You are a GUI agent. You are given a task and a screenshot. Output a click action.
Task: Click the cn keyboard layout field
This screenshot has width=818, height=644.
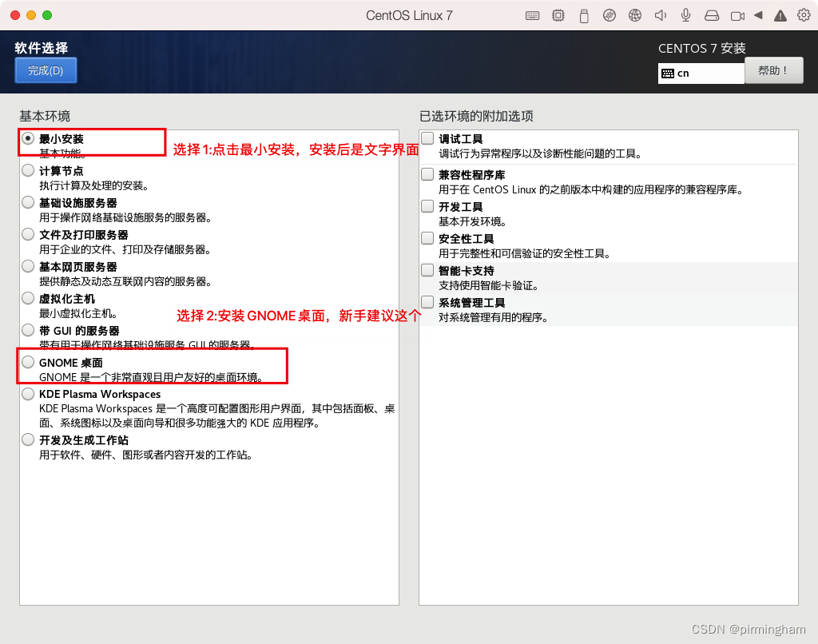[701, 74]
